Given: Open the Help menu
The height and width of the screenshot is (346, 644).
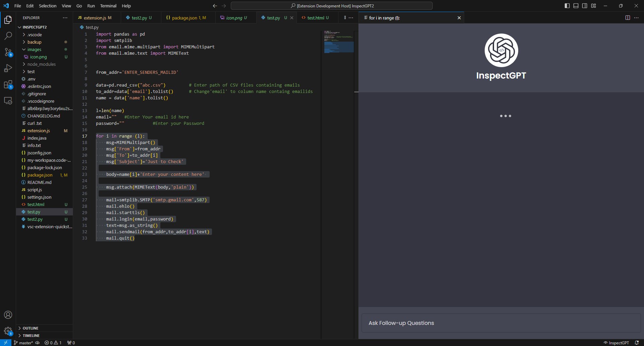Looking at the screenshot, I should [x=126, y=6].
